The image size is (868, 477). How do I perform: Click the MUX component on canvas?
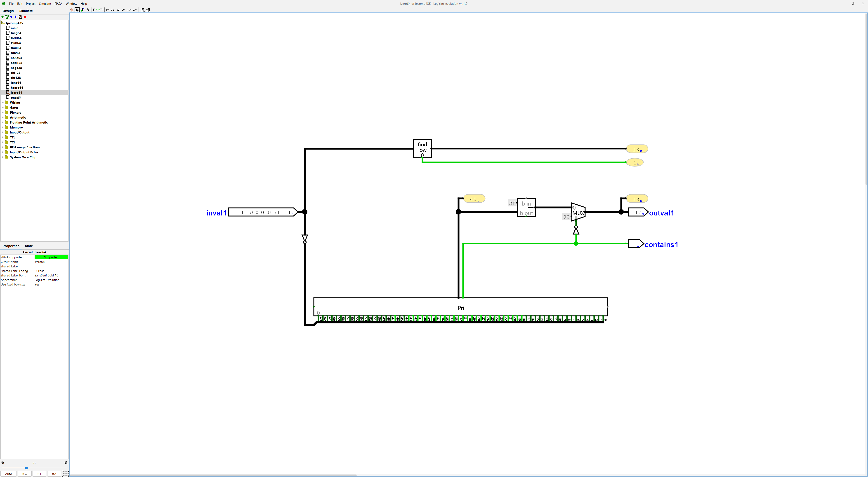(x=578, y=212)
